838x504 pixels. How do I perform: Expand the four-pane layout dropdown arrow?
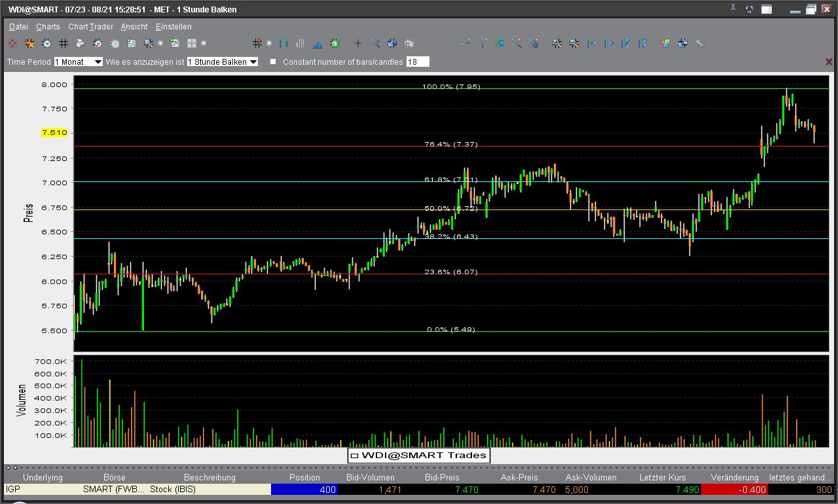click(x=204, y=43)
